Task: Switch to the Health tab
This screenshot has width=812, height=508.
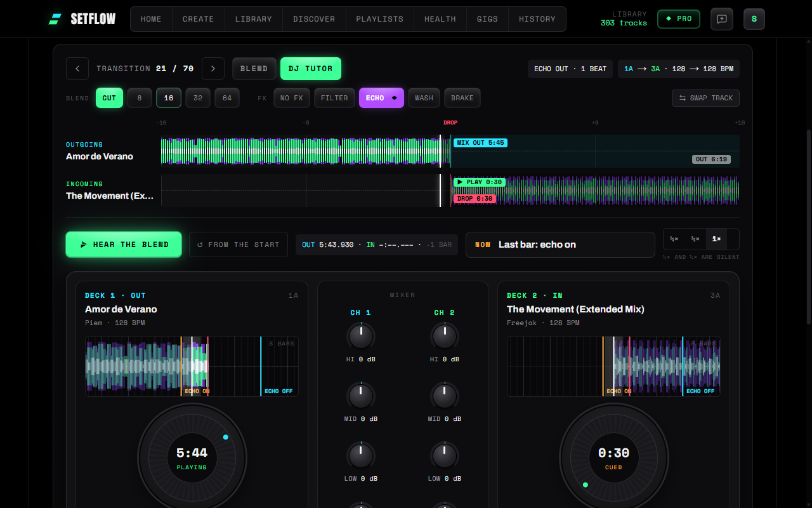Action: coord(440,19)
